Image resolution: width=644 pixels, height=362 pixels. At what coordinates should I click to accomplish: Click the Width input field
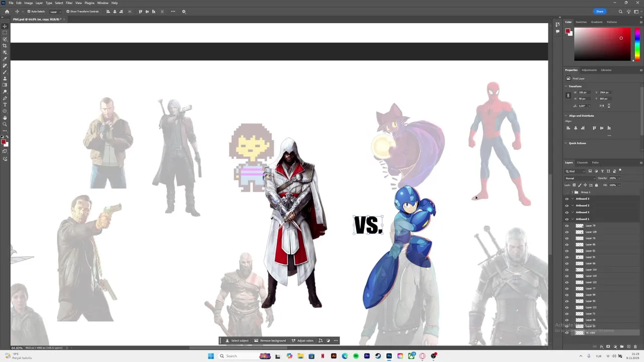(585, 93)
